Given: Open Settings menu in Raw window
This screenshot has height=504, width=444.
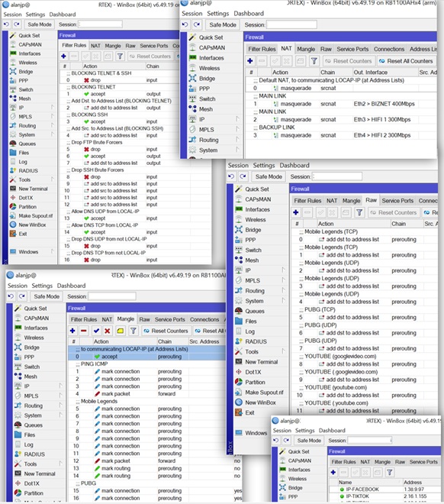Looking at the screenshot, I should [x=263, y=165].
